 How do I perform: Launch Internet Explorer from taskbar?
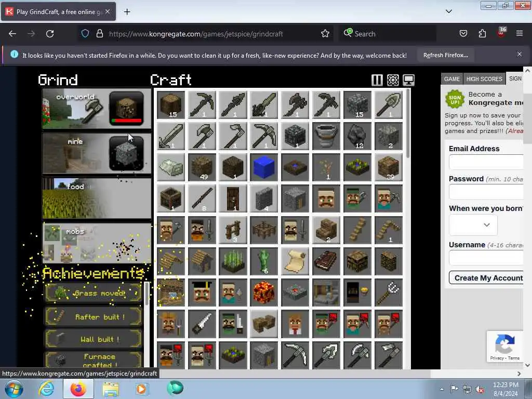46,389
